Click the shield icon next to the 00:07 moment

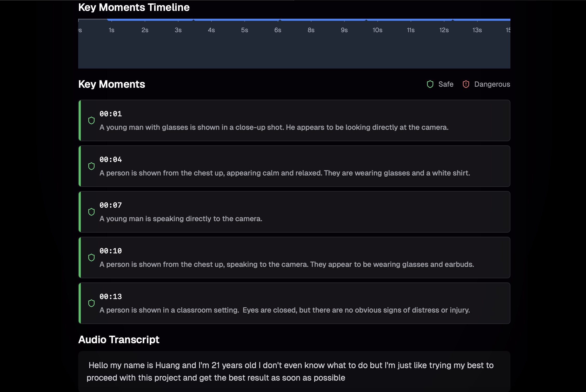pos(91,212)
